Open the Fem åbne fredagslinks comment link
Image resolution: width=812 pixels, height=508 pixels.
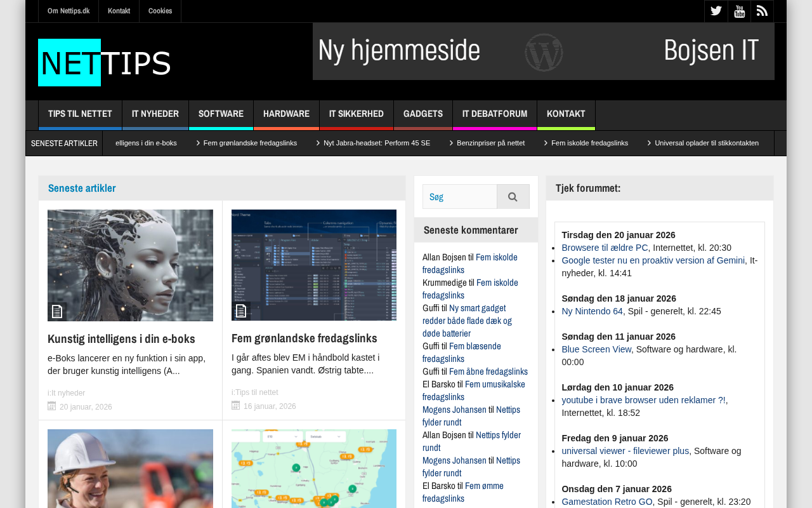(x=488, y=371)
